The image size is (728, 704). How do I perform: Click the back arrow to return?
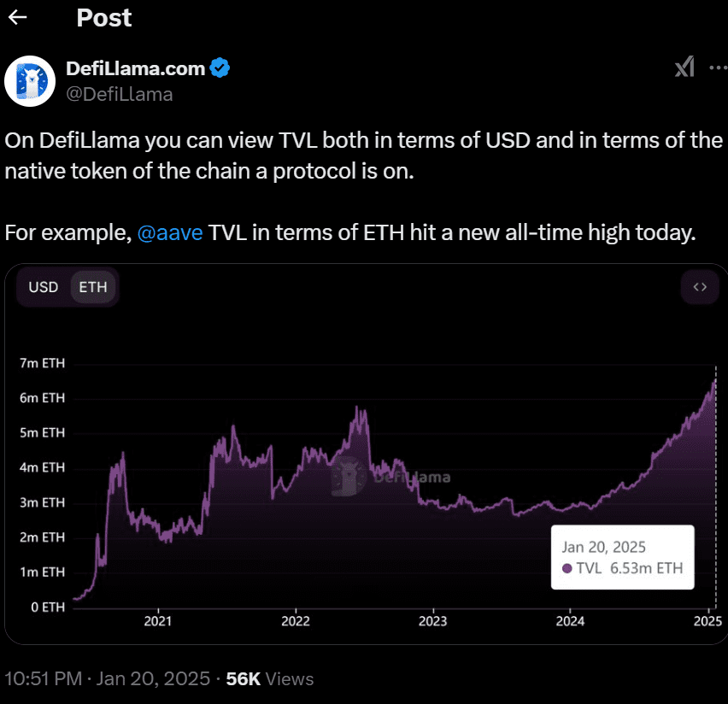click(x=17, y=17)
